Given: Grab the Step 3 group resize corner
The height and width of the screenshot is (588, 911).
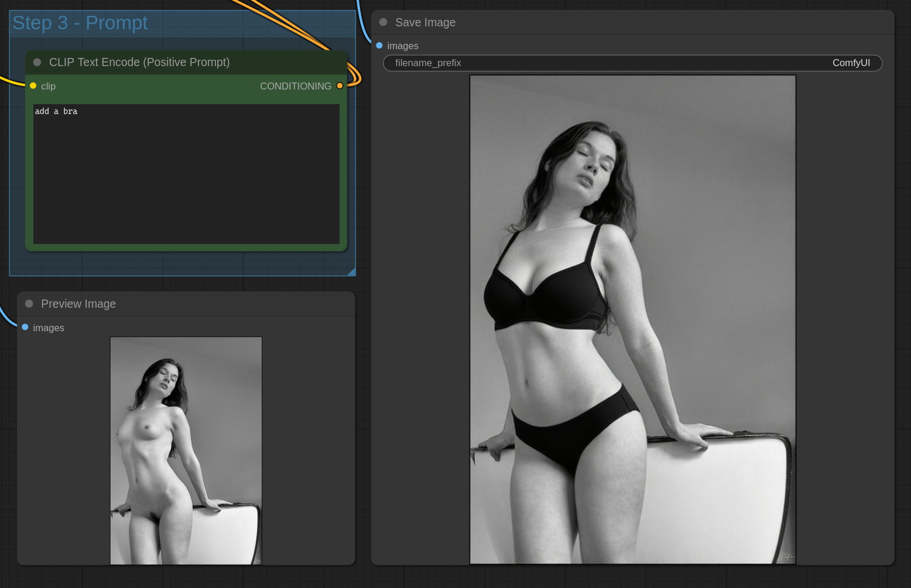Looking at the screenshot, I should 351,271.
